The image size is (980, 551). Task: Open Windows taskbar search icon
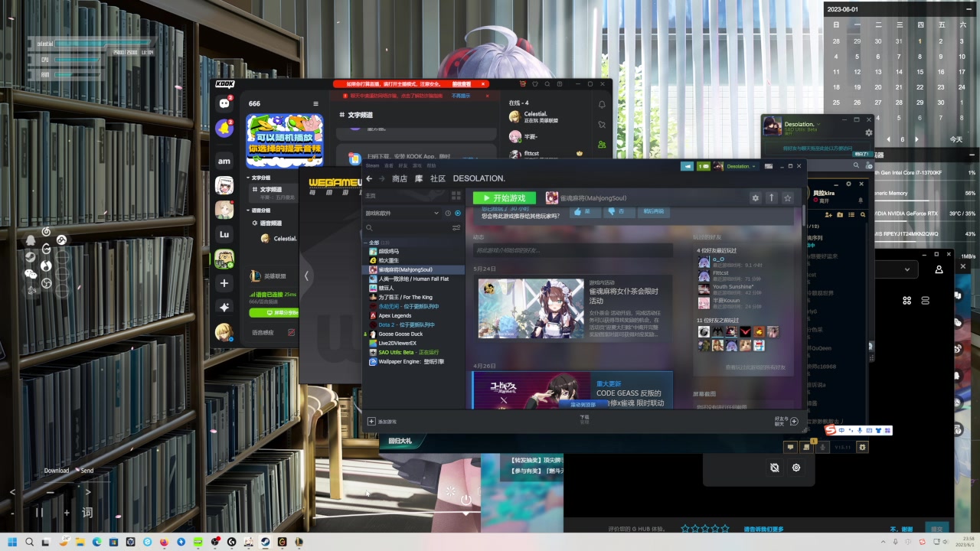pos(30,542)
